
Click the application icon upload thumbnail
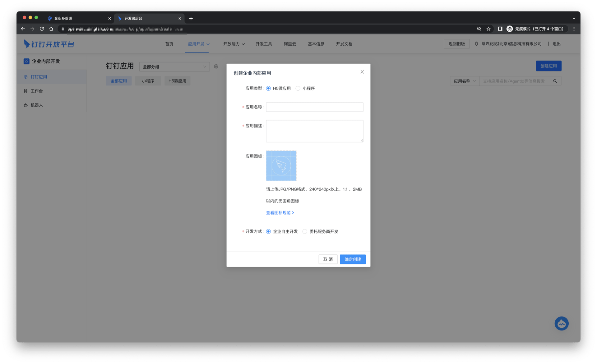tap(281, 166)
